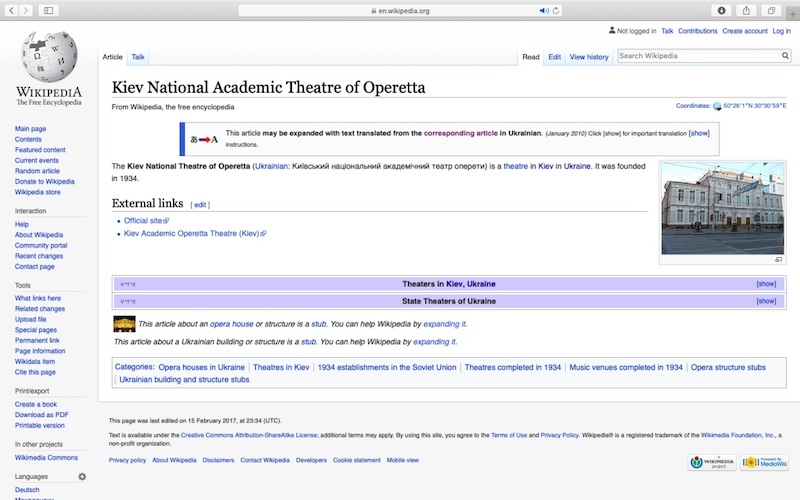Click the opera house stub icon
800x500 pixels.
[x=124, y=324]
